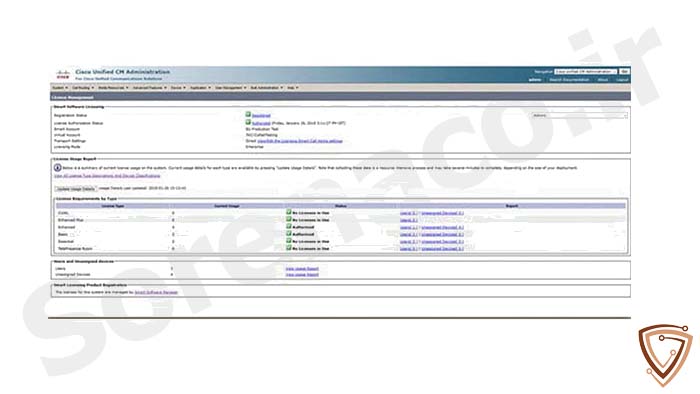This screenshot has width=700, height=394.
Task: Open the Smart Software Manager link
Action: click(x=156, y=292)
